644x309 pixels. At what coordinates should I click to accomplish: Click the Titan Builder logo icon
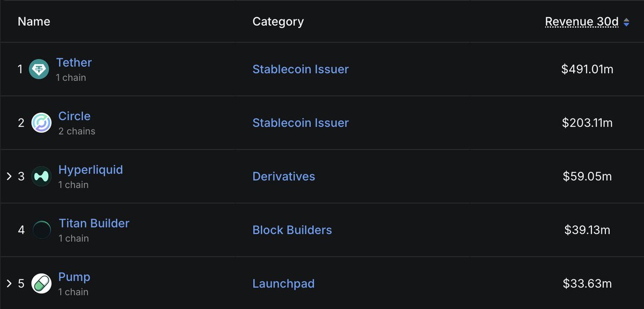pyautogui.click(x=41, y=230)
